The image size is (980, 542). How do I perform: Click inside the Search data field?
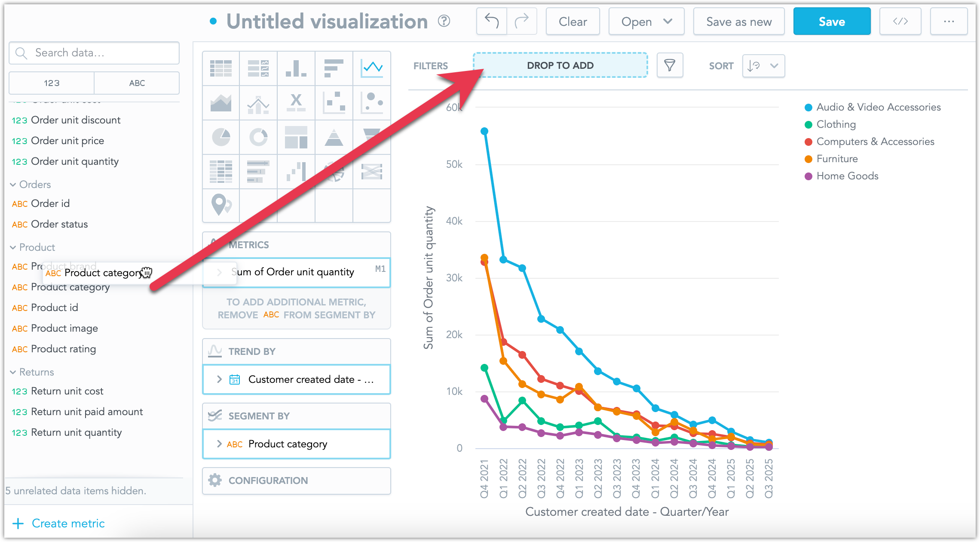[95, 52]
